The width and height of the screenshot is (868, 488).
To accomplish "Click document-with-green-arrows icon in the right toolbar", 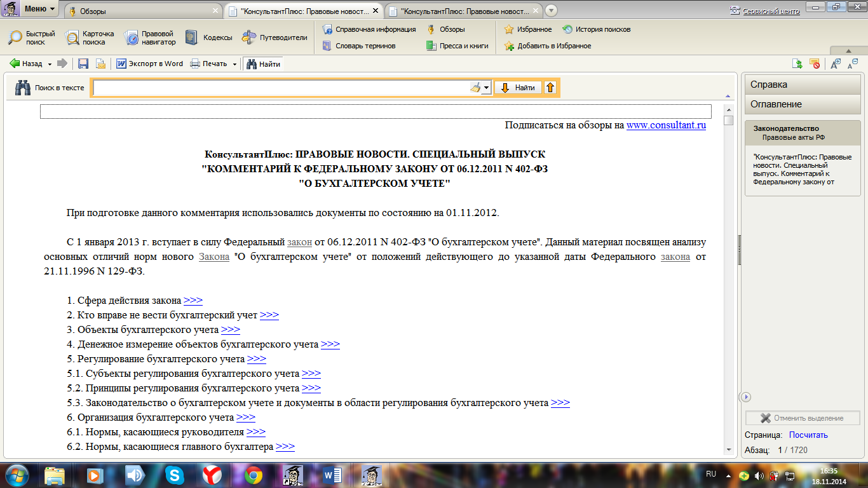I will pos(797,64).
